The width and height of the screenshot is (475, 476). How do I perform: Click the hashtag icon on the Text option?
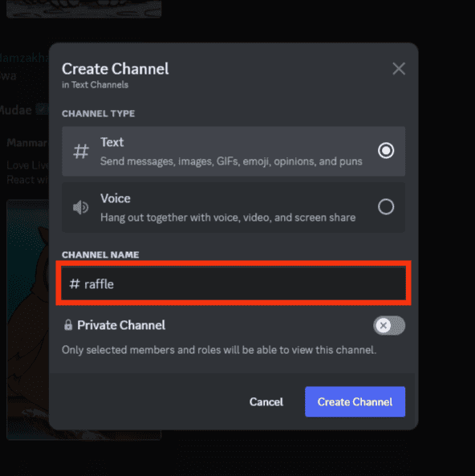coord(81,151)
